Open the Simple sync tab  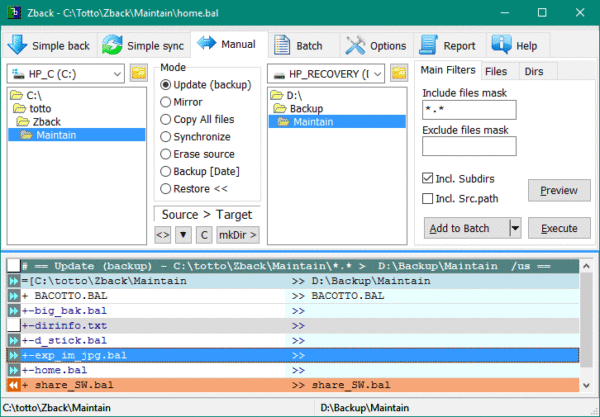click(144, 46)
